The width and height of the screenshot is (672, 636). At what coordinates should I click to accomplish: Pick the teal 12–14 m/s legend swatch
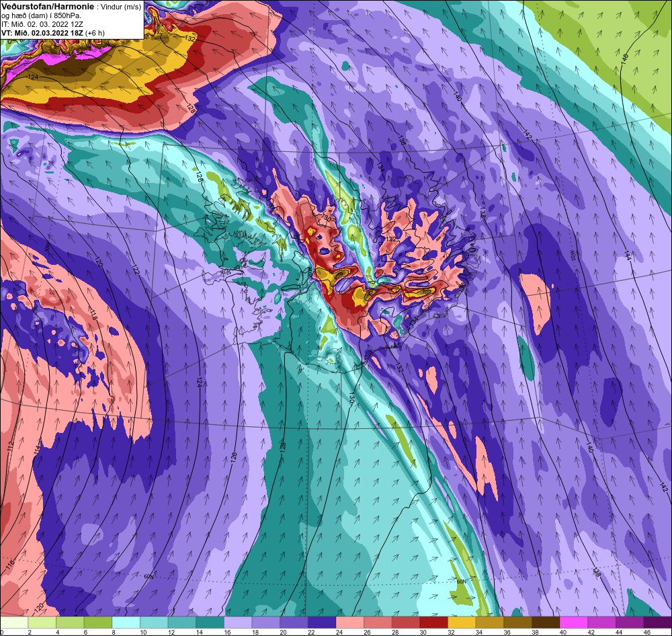click(182, 623)
